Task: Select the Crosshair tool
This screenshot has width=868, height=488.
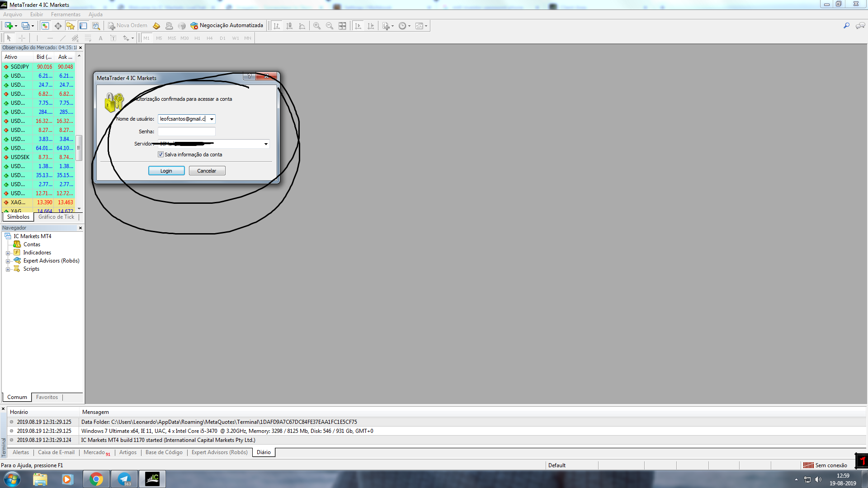Action: 22,38
